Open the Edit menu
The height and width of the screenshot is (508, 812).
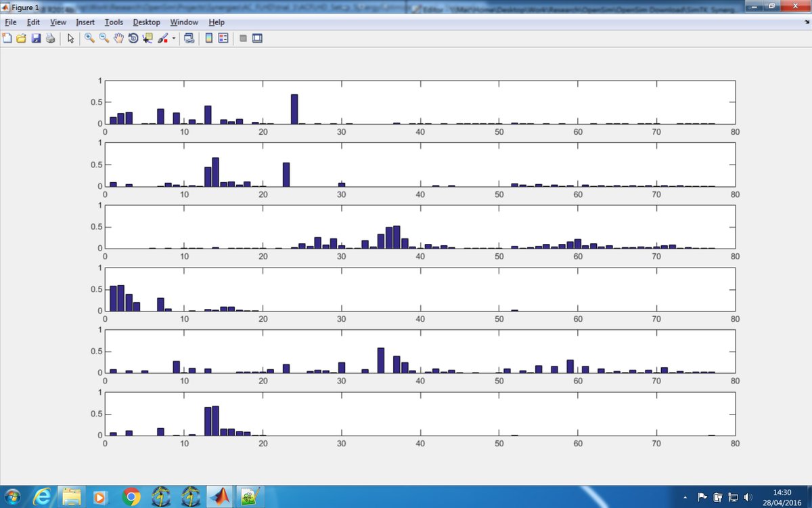pos(33,22)
